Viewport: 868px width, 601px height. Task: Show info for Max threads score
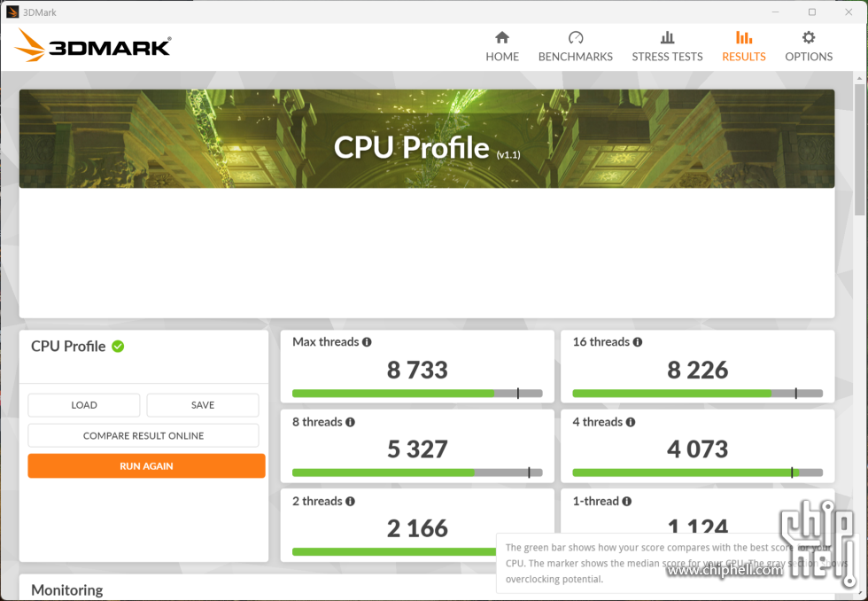[367, 342]
